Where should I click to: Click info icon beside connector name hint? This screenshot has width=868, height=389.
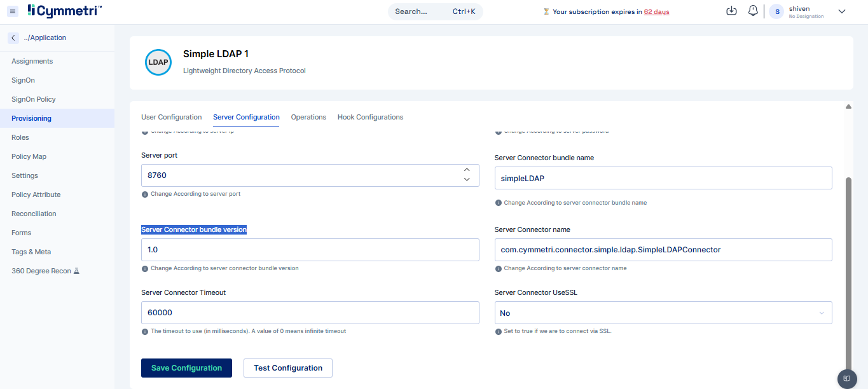498,268
